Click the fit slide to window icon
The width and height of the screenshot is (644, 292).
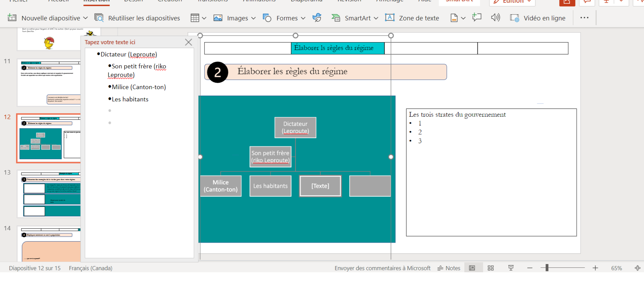click(x=638, y=268)
